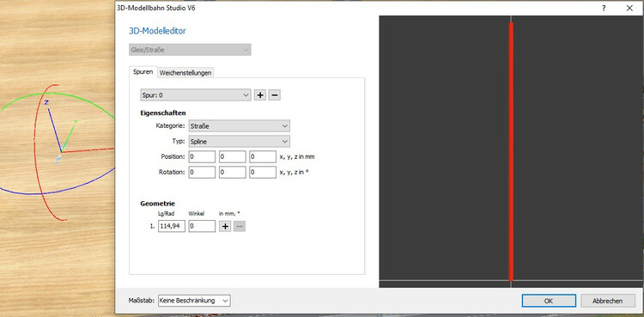Click the greyed-out minus button in the Geometrie row
The height and width of the screenshot is (317, 644).
240,226
